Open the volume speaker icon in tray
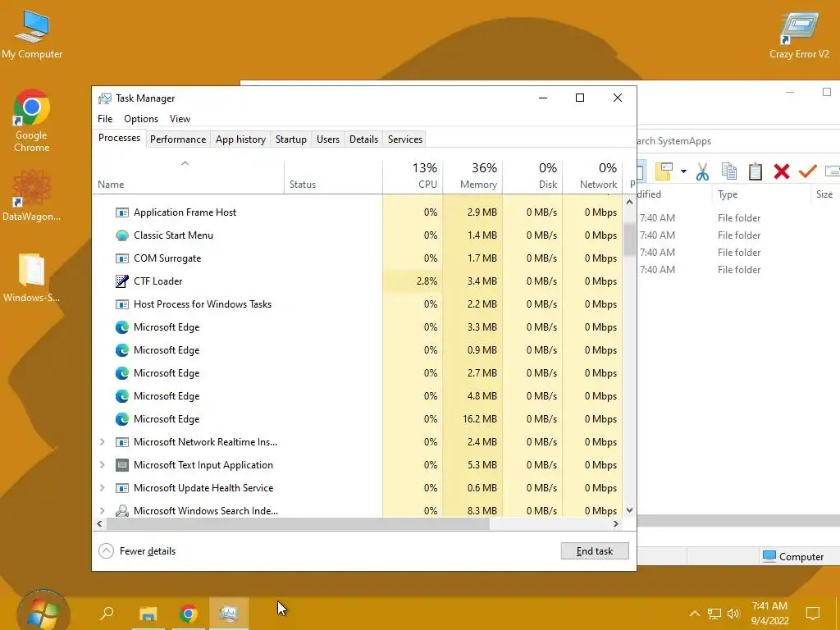Viewport: 840px width, 630px height. tap(733, 614)
